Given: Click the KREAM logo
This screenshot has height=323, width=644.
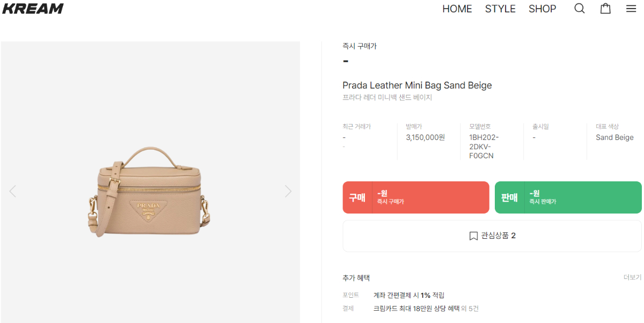Looking at the screenshot, I should [x=33, y=9].
